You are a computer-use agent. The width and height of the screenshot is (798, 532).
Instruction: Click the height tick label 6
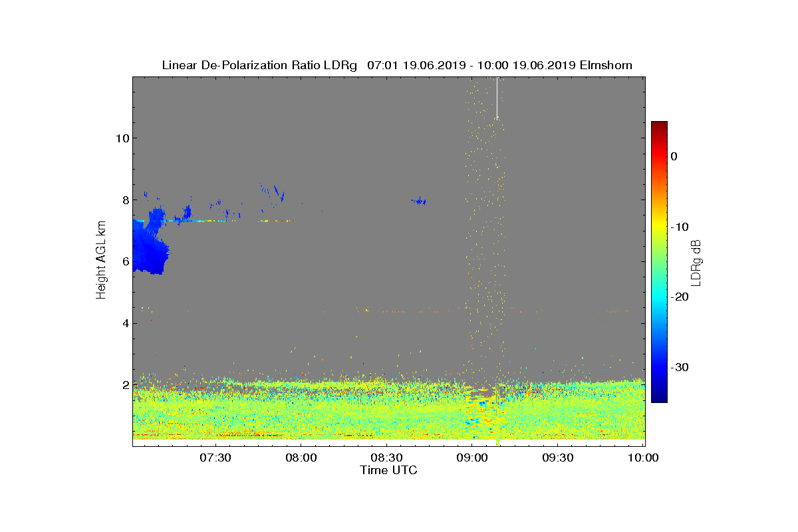pos(126,261)
